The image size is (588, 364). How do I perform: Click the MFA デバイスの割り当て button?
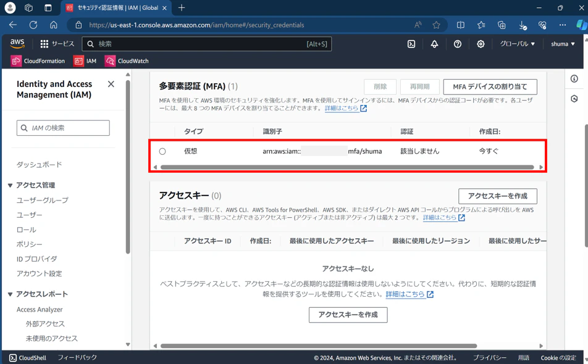[x=490, y=87]
